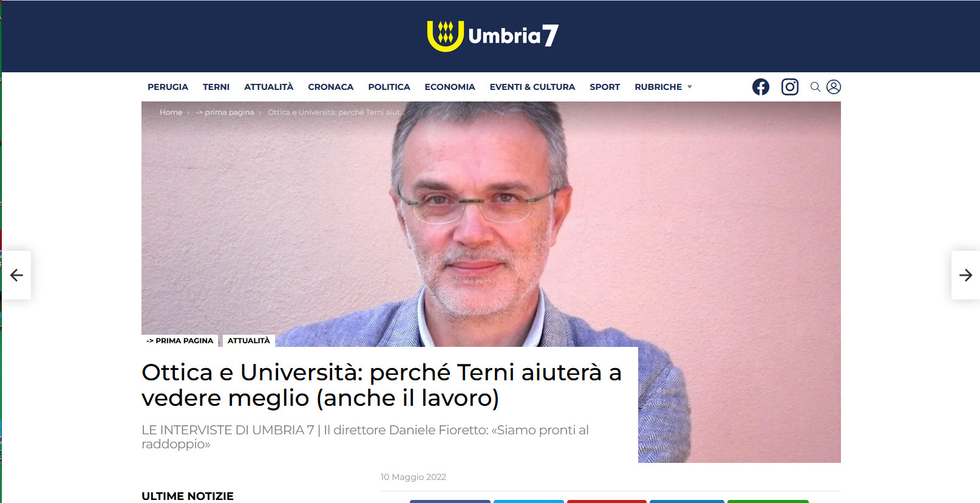The height and width of the screenshot is (503, 980).
Task: Expand the Rubriche dropdown arrow
Action: pos(690,87)
